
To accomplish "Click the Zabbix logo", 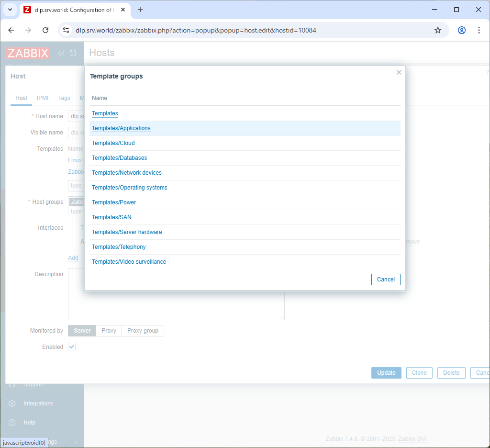I will pos(28,53).
